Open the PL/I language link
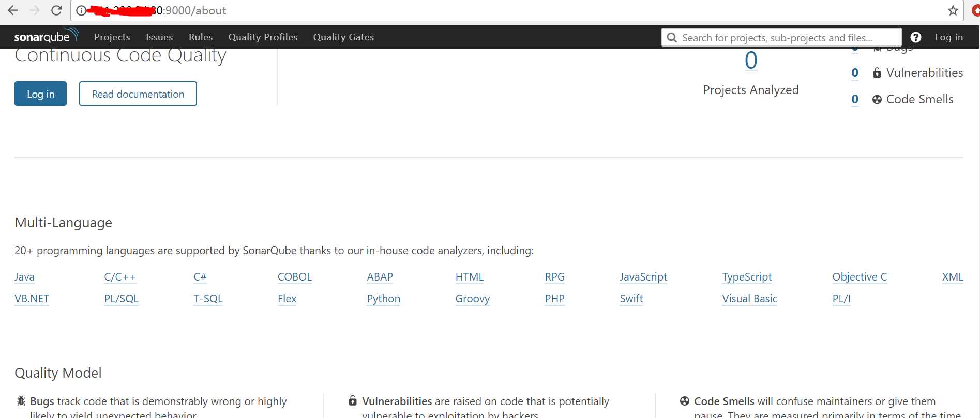This screenshot has width=980, height=418. (841, 299)
